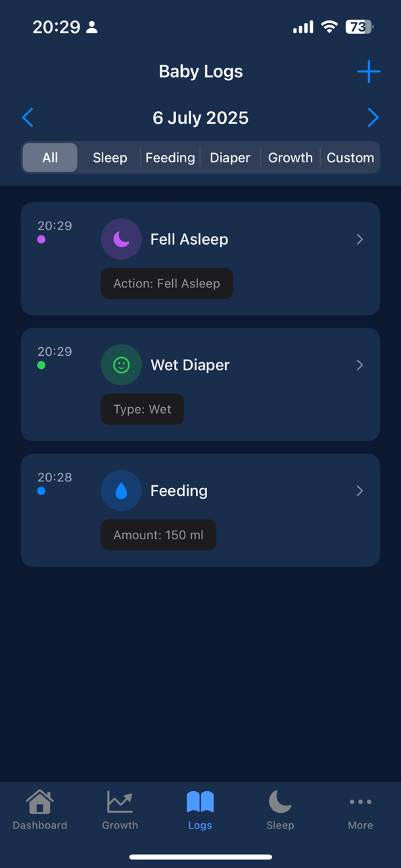Keep the All filter selected
This screenshot has width=401, height=868.
pyautogui.click(x=49, y=157)
